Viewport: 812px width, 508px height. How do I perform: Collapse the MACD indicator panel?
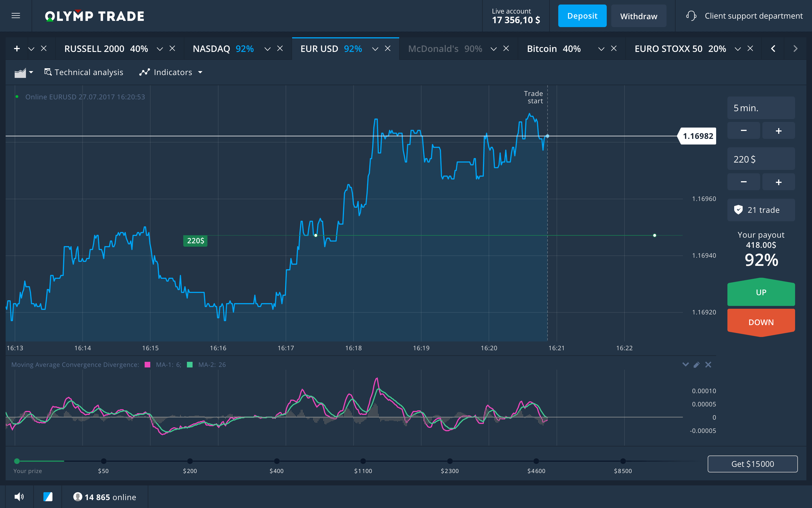coord(685,365)
